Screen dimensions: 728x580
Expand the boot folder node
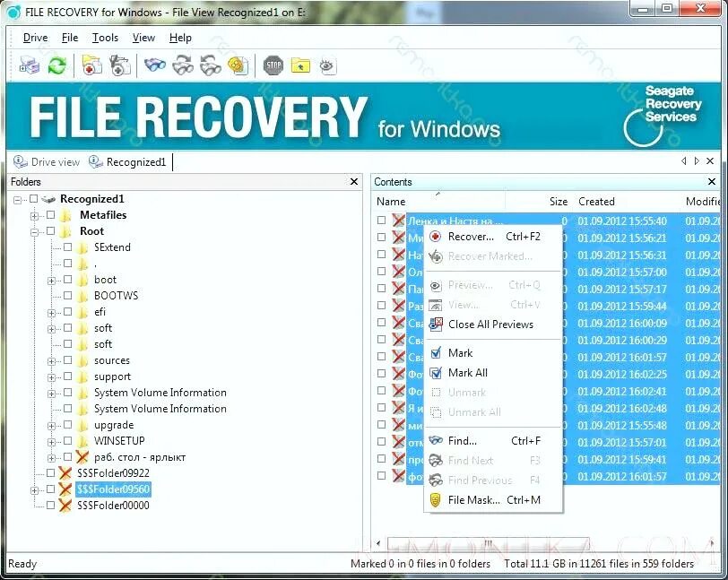pos(51,281)
